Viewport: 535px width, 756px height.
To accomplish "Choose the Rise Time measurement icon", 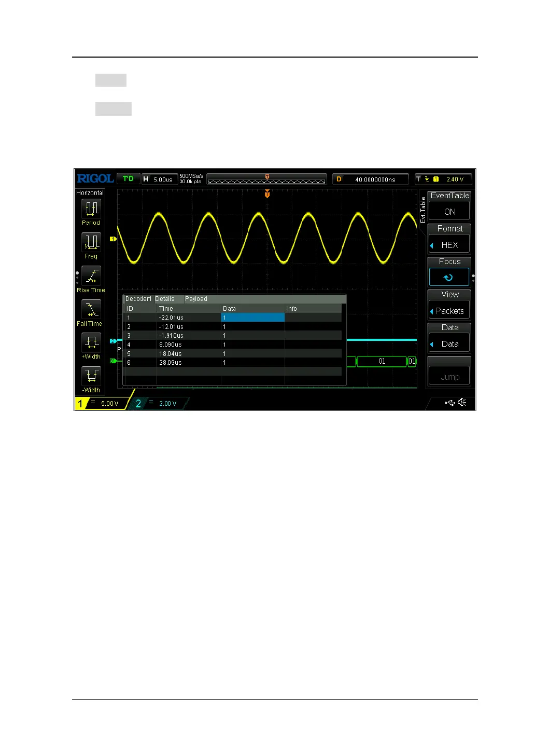I will coord(92,276).
